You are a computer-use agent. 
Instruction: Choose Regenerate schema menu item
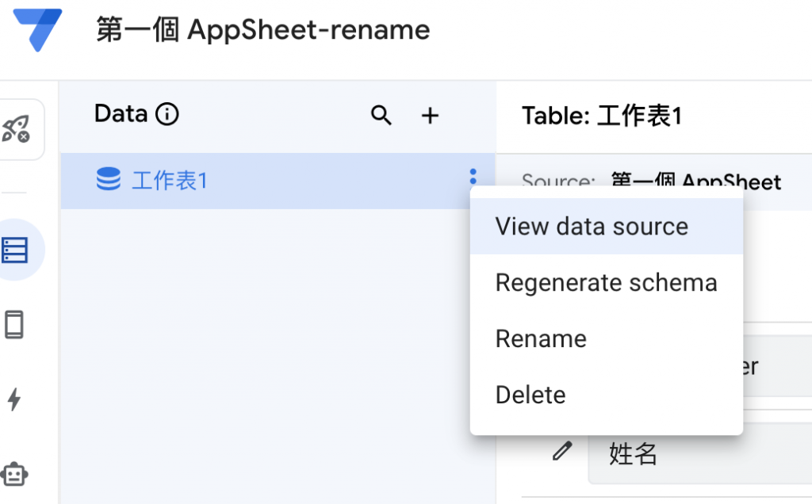coord(607,283)
